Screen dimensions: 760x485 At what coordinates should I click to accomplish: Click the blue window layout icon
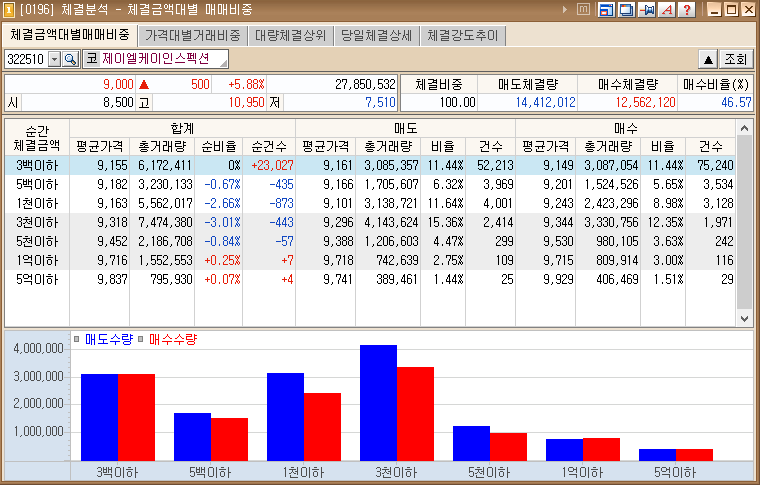tap(606, 10)
